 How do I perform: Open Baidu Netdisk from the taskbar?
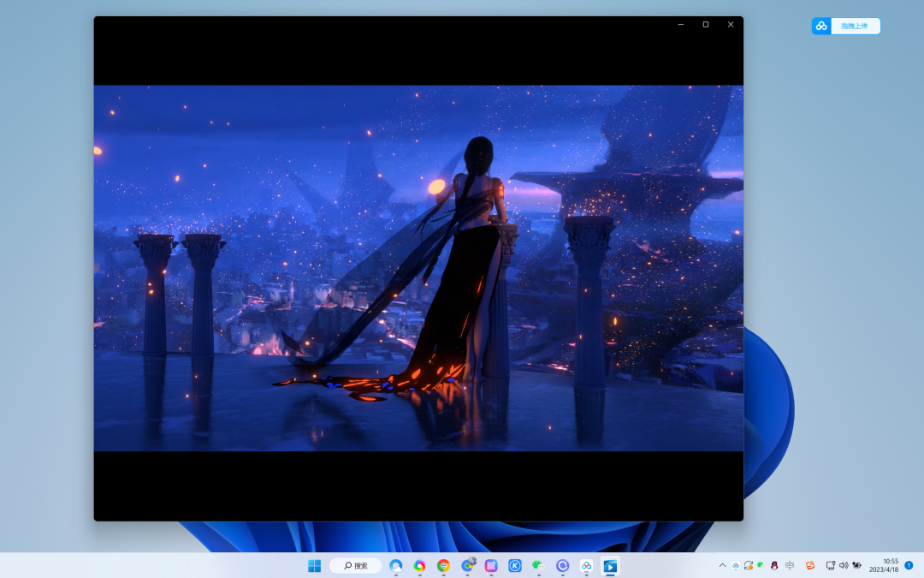pos(586,566)
